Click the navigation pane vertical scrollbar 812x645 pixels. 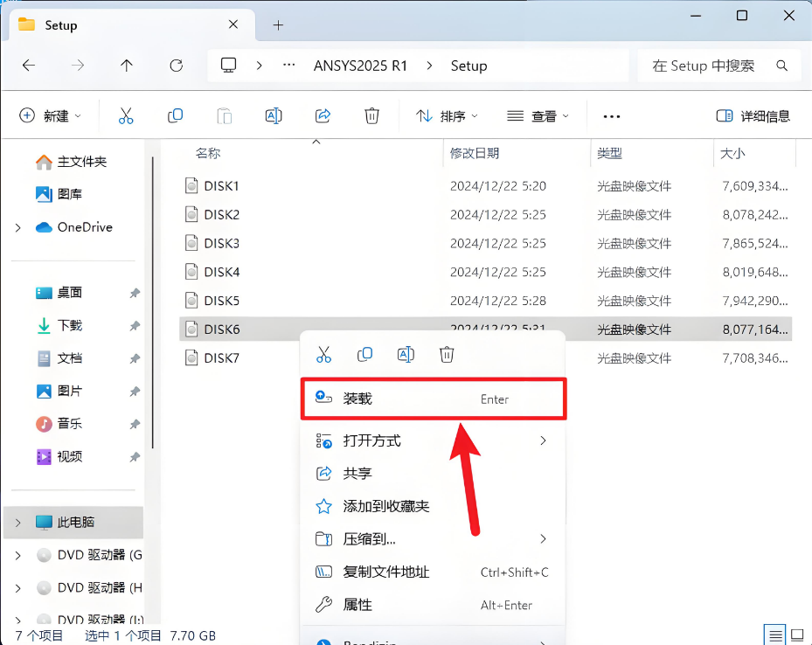(x=153, y=302)
